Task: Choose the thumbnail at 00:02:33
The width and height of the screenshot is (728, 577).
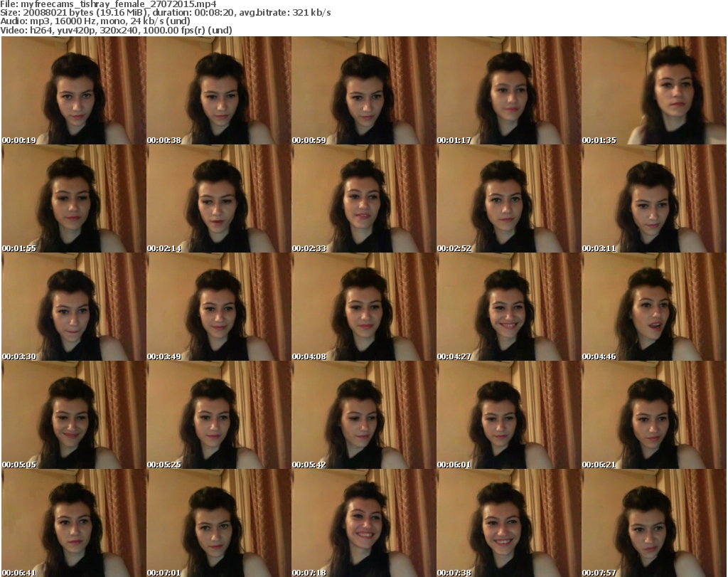Action: point(363,198)
